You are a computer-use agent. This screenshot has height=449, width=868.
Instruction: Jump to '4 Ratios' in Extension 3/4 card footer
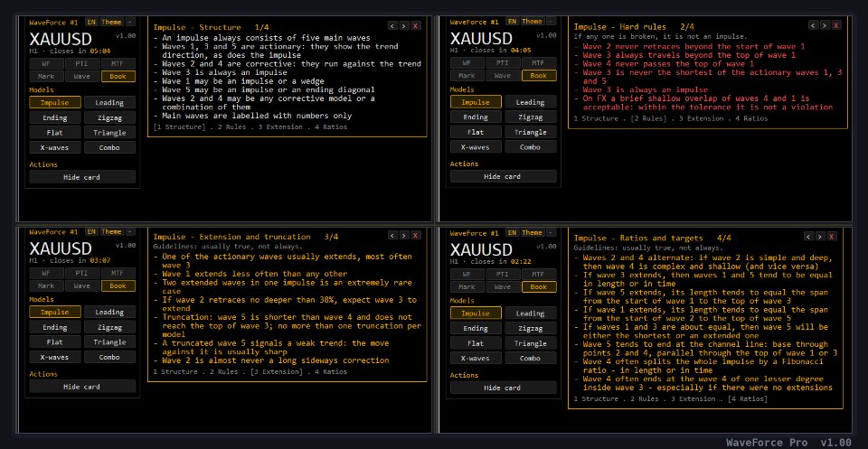[x=331, y=371]
